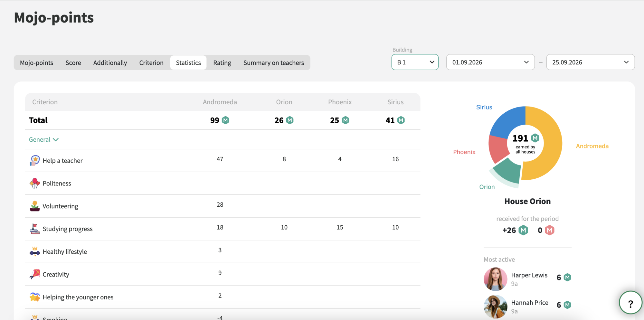Click the green mojo badge next to 191
This screenshot has width=644, height=320.
(x=535, y=138)
